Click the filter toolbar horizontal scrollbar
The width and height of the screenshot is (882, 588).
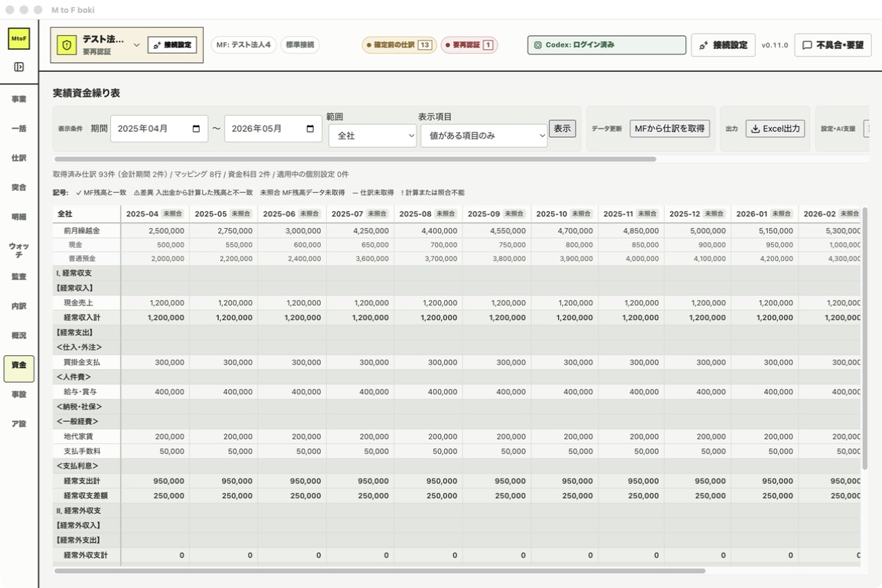point(355,159)
